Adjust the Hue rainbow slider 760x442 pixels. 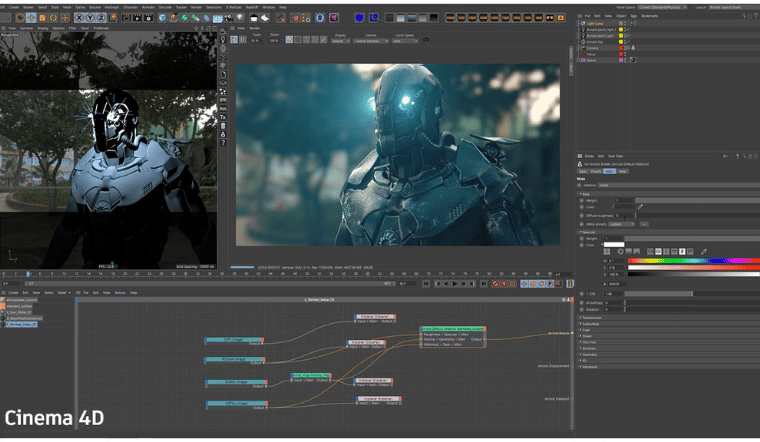click(694, 261)
